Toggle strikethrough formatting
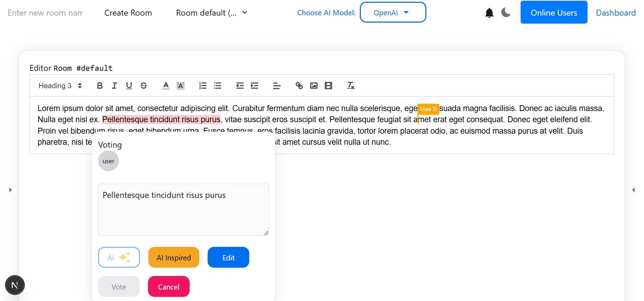644x301 pixels. [x=143, y=86]
